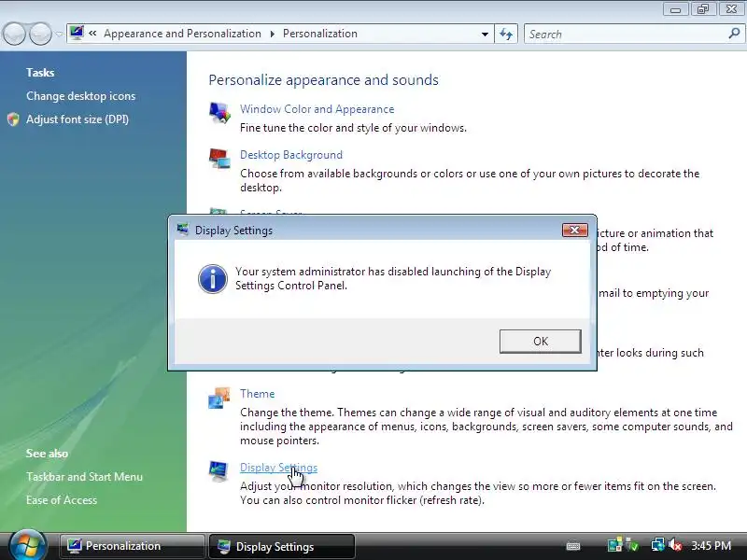
Task: Open the recent pages dropdown arrow
Action: click(x=59, y=34)
